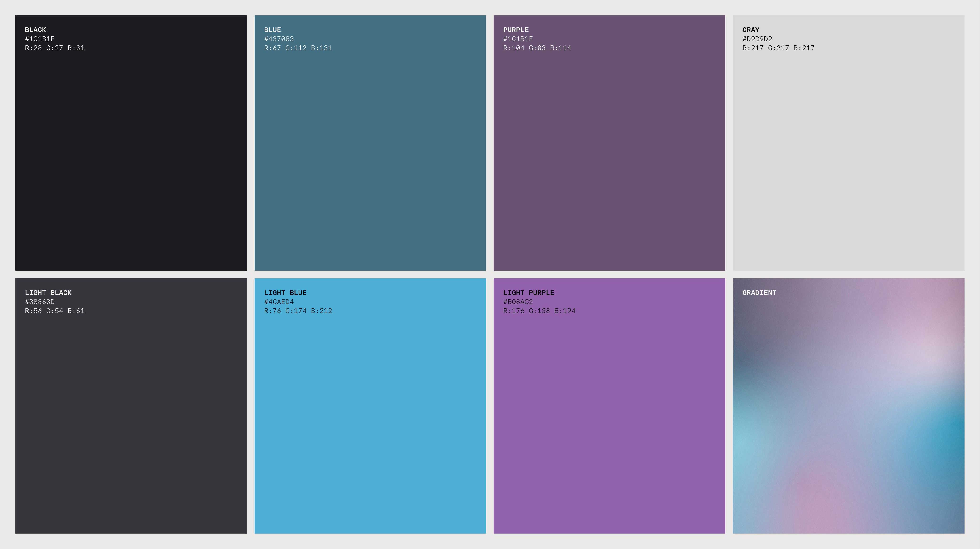
Task: Click RGB text R:104 G:83 B:114
Action: pyautogui.click(x=537, y=48)
